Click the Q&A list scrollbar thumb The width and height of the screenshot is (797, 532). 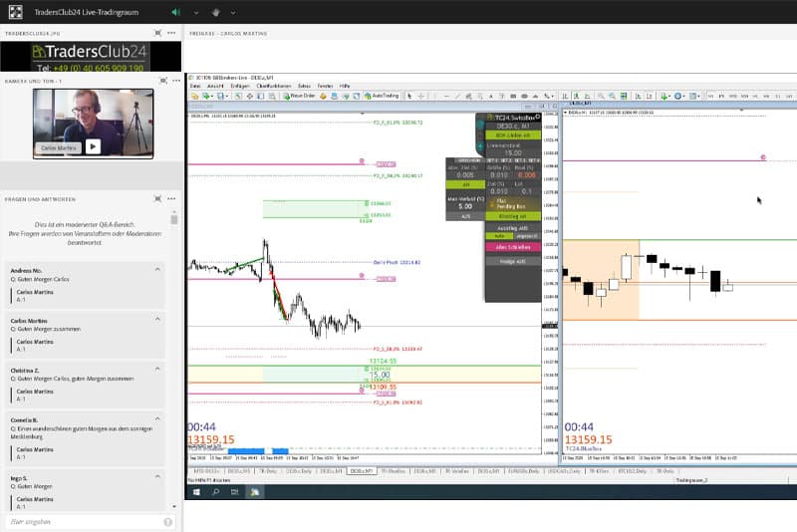coord(174,219)
